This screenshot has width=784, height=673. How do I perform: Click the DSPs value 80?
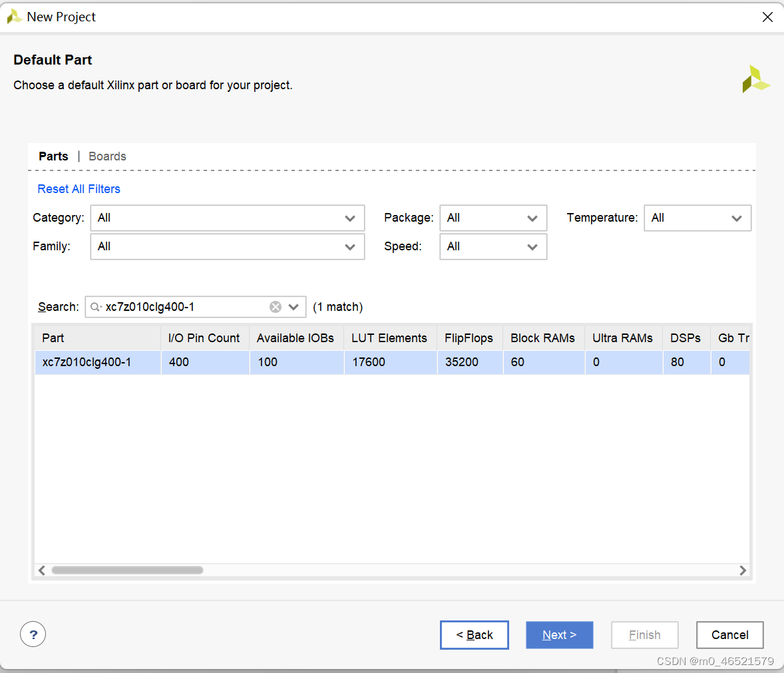pos(678,363)
